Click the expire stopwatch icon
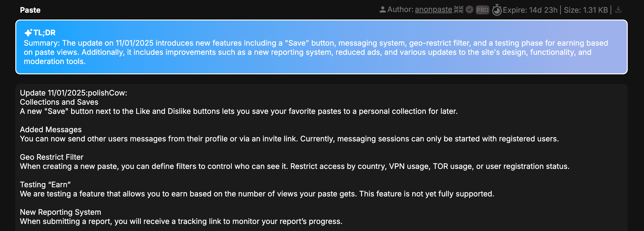Screen dimensions: 644x231 [x=497, y=10]
